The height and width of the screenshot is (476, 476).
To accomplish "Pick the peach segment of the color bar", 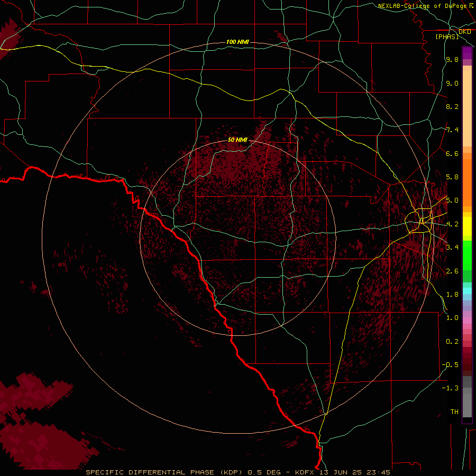I will [467, 108].
